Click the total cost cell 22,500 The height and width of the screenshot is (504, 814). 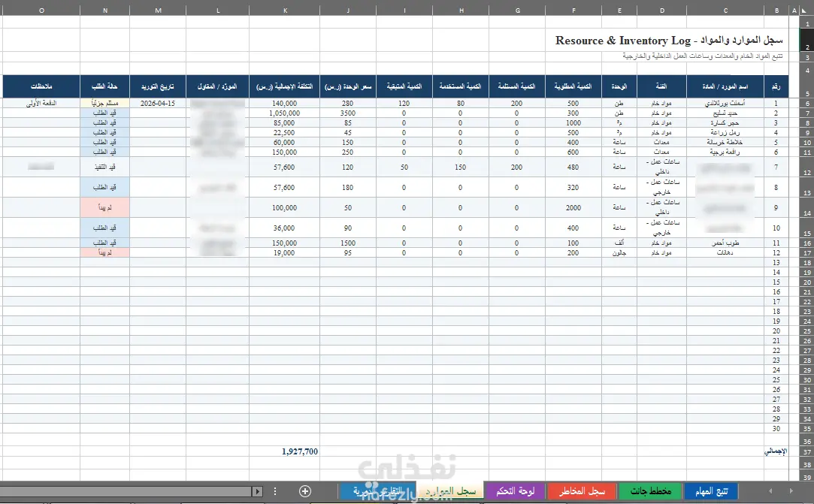pos(284,133)
